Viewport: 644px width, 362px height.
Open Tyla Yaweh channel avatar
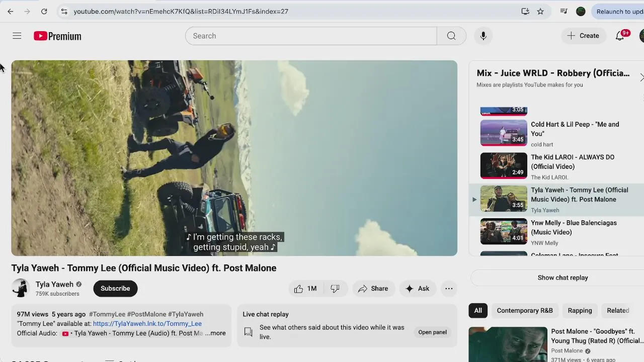(x=21, y=288)
